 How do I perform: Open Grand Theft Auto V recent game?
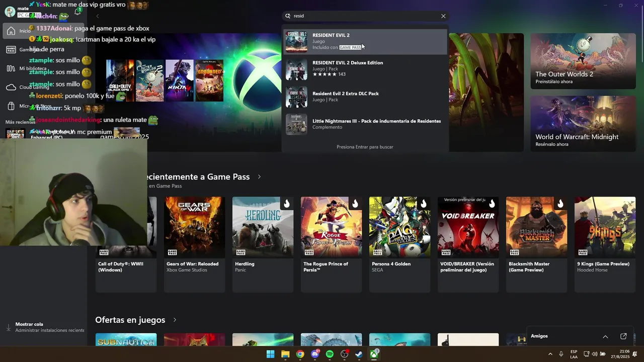coord(43,134)
